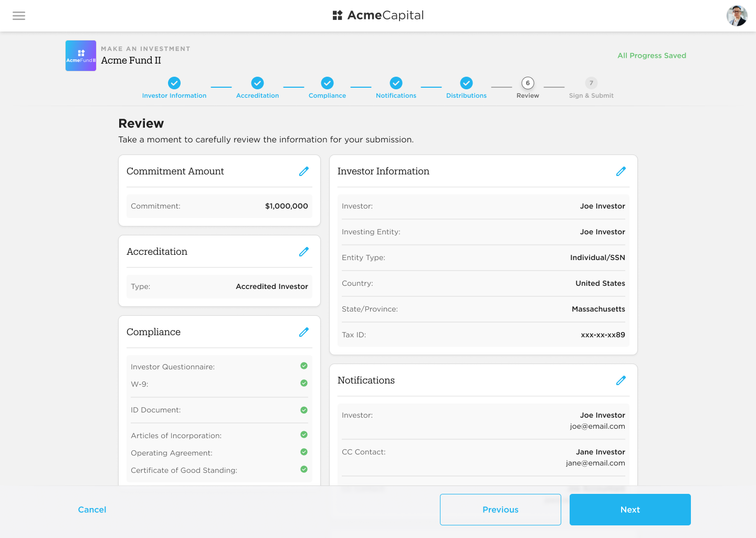Go to Investor Information step label
Viewport: 756px width, 538px height.
click(x=174, y=96)
